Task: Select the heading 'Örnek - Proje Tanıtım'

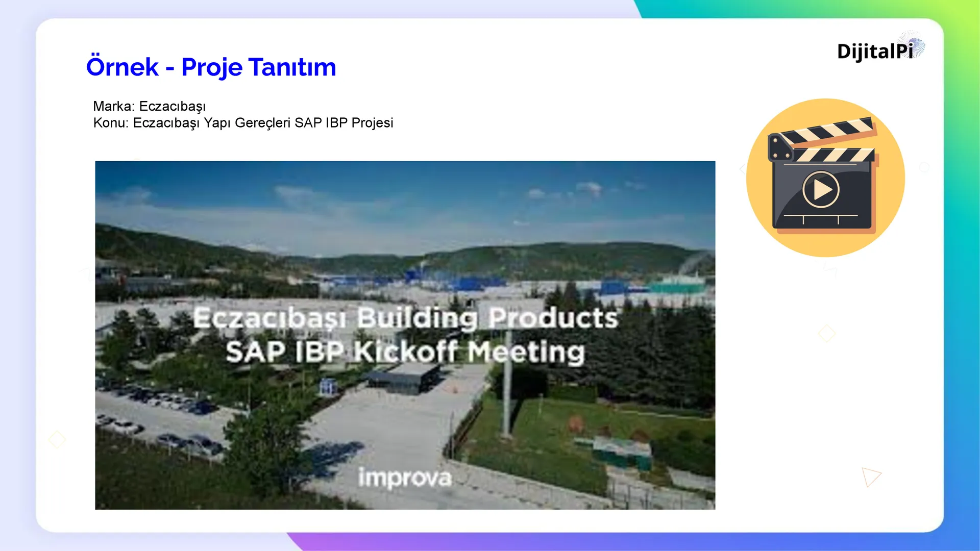Action: pos(211,67)
